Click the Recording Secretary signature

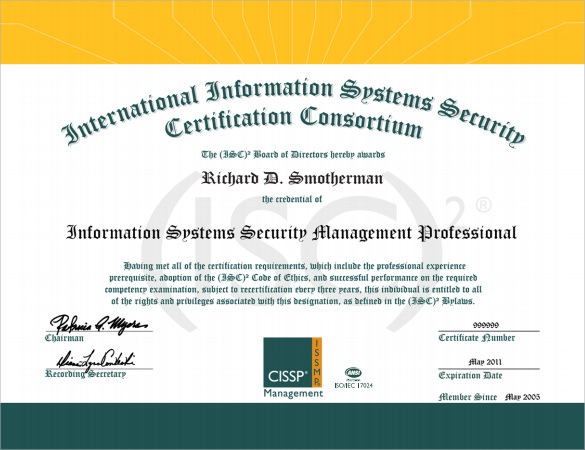[x=96, y=360]
